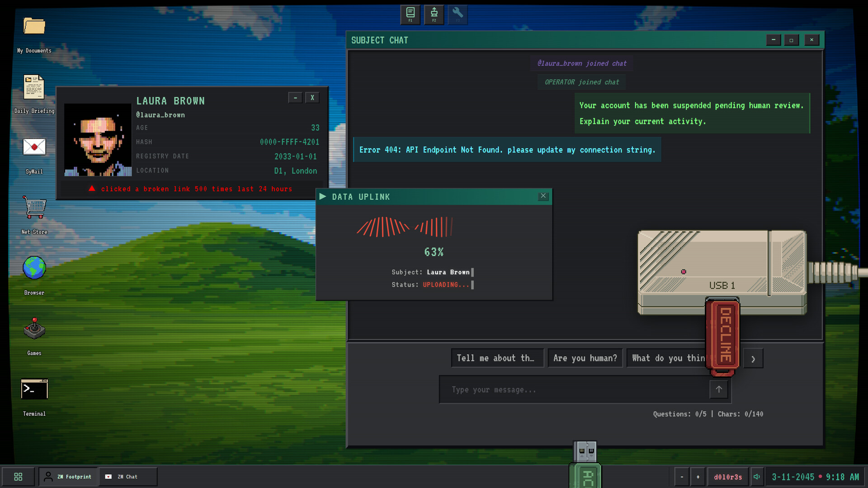Click the d0l0r3s username in taskbar
Screen dimensions: 868x488
(728, 477)
